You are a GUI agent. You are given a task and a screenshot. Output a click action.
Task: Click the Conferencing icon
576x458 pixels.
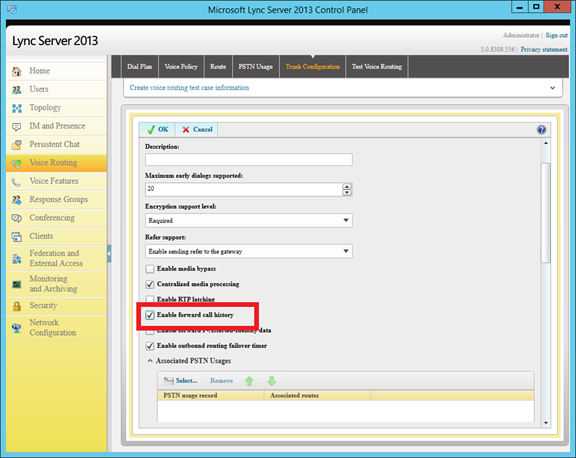point(17,218)
